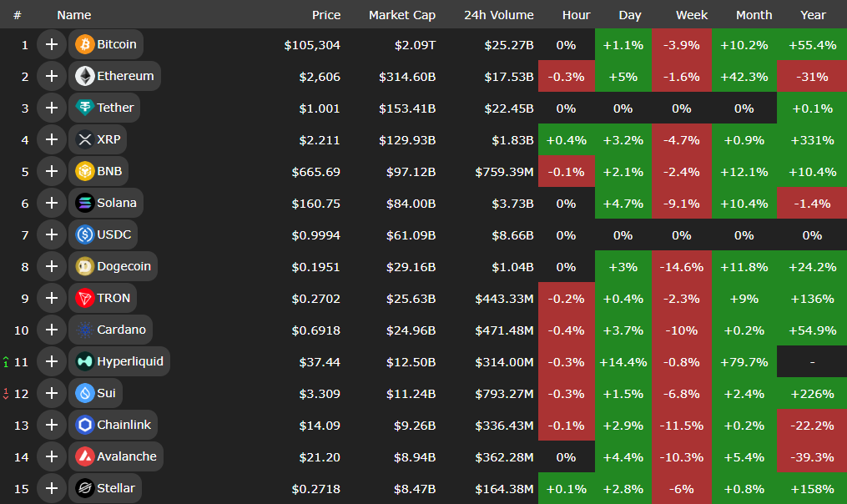This screenshot has height=504, width=847.
Task: Click the Tether logo icon
Action: (85, 108)
